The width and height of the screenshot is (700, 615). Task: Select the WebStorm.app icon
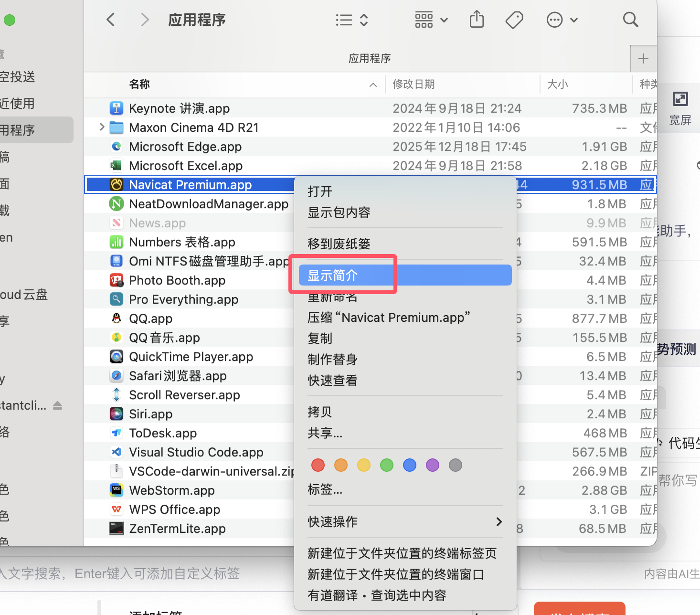click(x=117, y=490)
